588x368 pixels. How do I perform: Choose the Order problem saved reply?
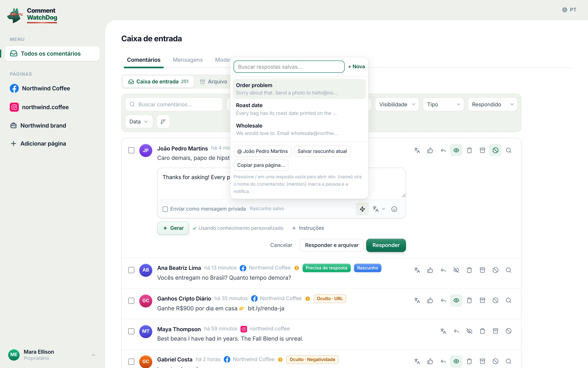coord(299,89)
